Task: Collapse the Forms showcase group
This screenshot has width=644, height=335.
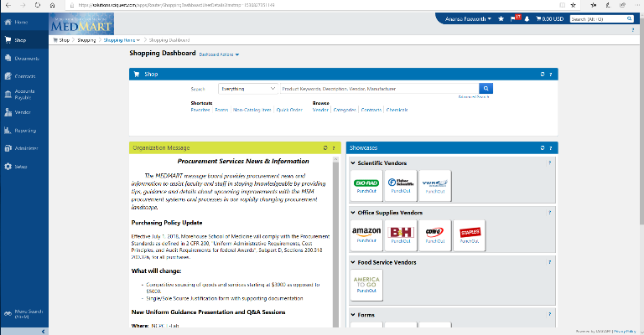Action: (x=353, y=315)
